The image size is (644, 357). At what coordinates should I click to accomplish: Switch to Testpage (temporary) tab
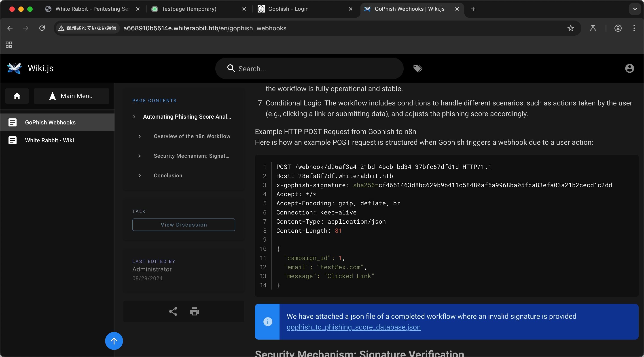[189, 9]
